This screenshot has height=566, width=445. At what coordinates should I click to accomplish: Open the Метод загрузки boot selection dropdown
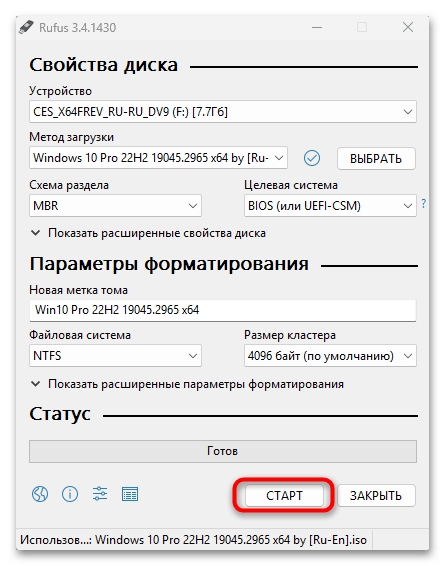(x=158, y=158)
